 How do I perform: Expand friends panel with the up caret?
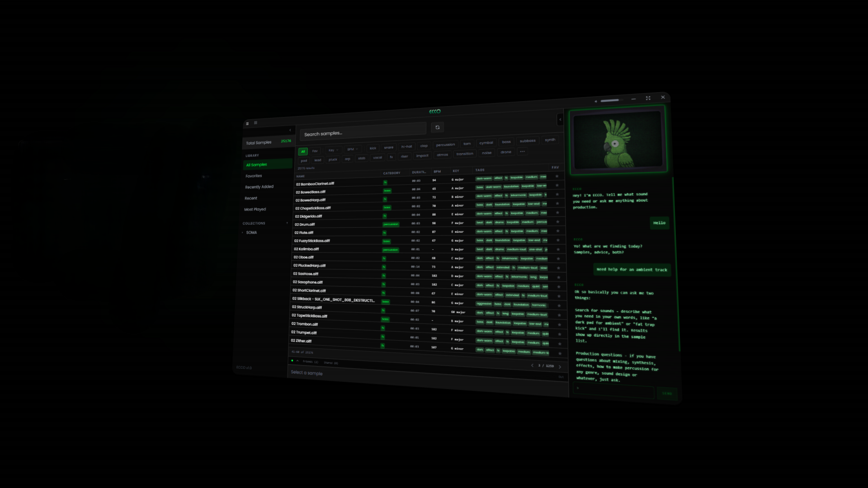point(297,361)
